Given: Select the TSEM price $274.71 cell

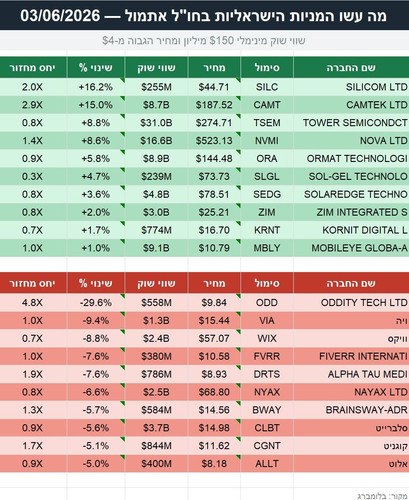Looking at the screenshot, I should click(x=214, y=123).
